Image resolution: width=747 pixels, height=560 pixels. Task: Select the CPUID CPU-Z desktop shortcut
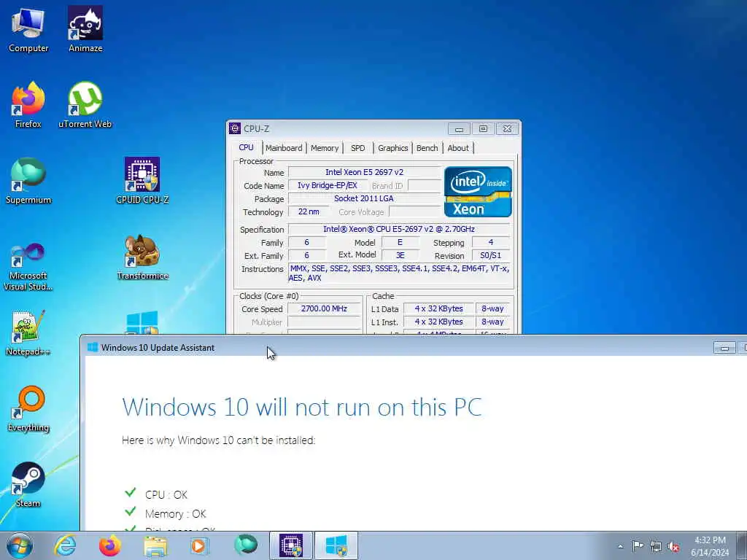coord(142,181)
